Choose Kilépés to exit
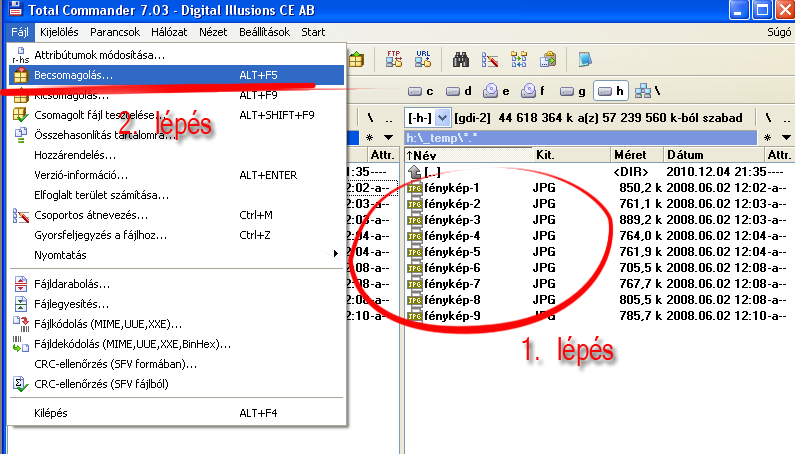The width and height of the screenshot is (795, 454). (176, 413)
